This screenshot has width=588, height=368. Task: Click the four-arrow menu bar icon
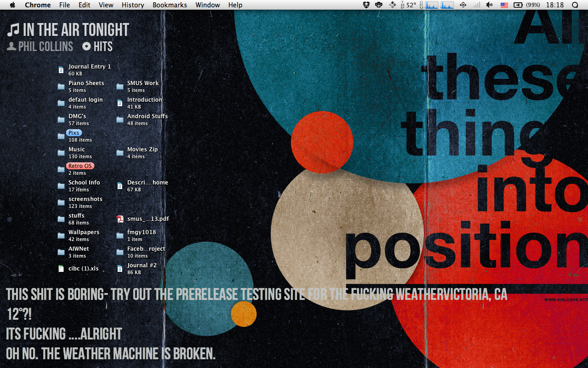(x=463, y=5)
